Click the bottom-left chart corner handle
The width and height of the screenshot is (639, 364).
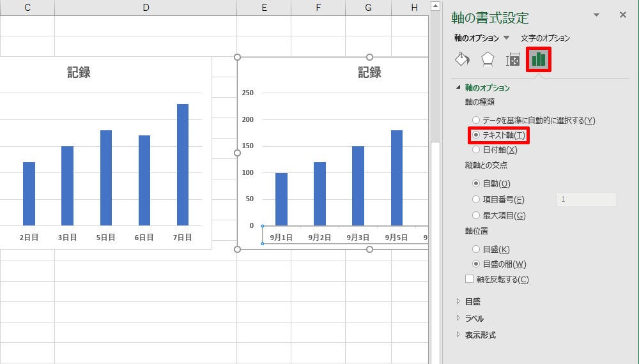pos(237,249)
